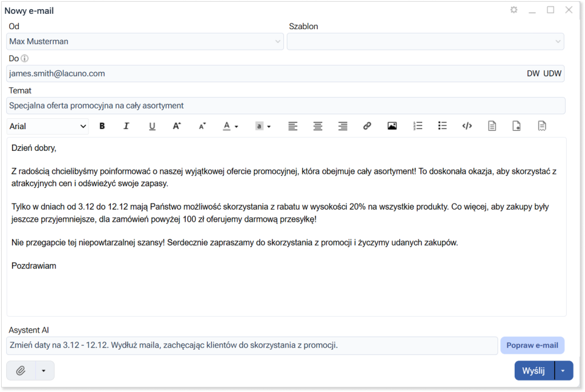The height and width of the screenshot is (392, 585).
Task: Expand the Szablon template dropdown
Action: click(x=425, y=42)
